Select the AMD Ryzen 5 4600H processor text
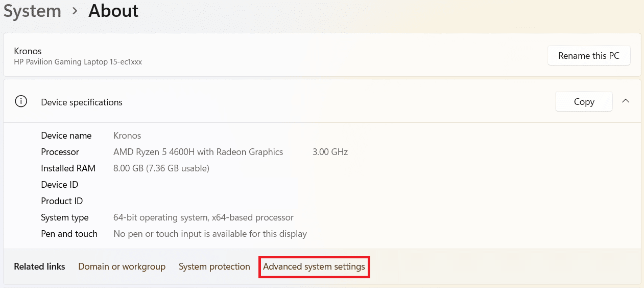Viewport: 644px width, 288px height. point(198,152)
